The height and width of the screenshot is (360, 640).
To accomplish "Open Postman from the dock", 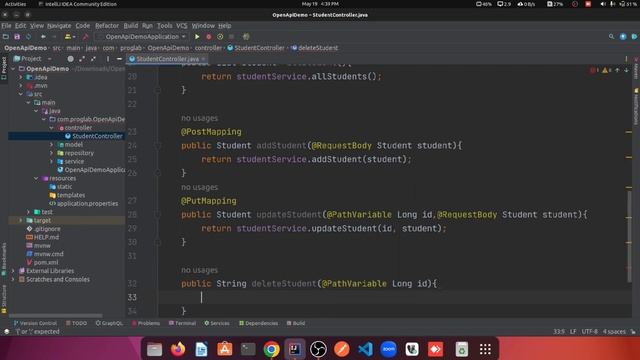I will [342, 349].
